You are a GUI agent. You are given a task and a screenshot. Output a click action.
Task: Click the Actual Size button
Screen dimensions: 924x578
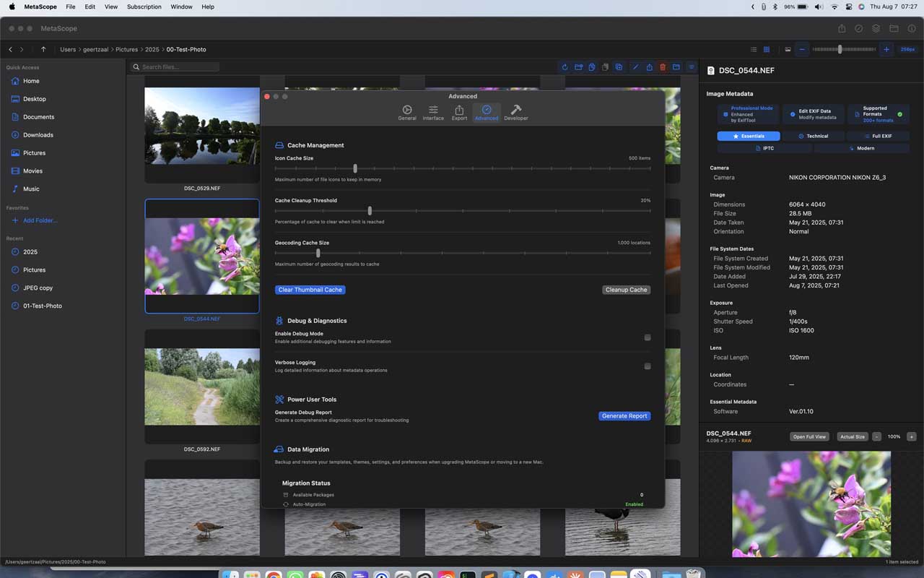pos(853,437)
